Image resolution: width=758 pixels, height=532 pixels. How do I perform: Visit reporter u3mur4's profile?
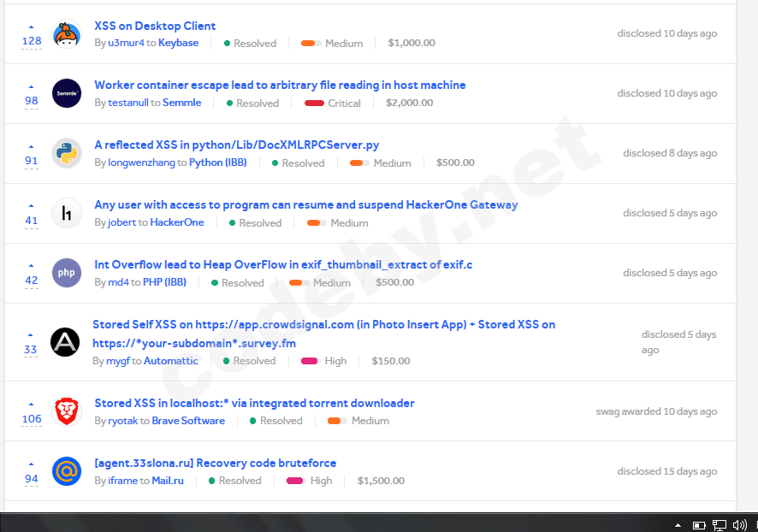(x=126, y=43)
